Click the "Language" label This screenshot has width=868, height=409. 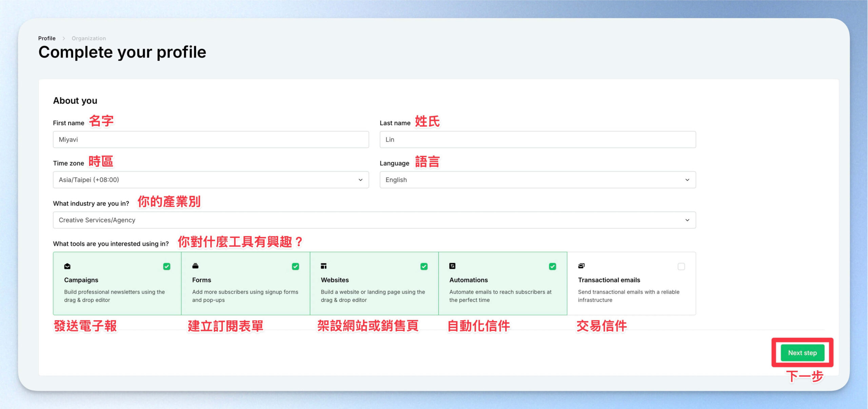394,163
